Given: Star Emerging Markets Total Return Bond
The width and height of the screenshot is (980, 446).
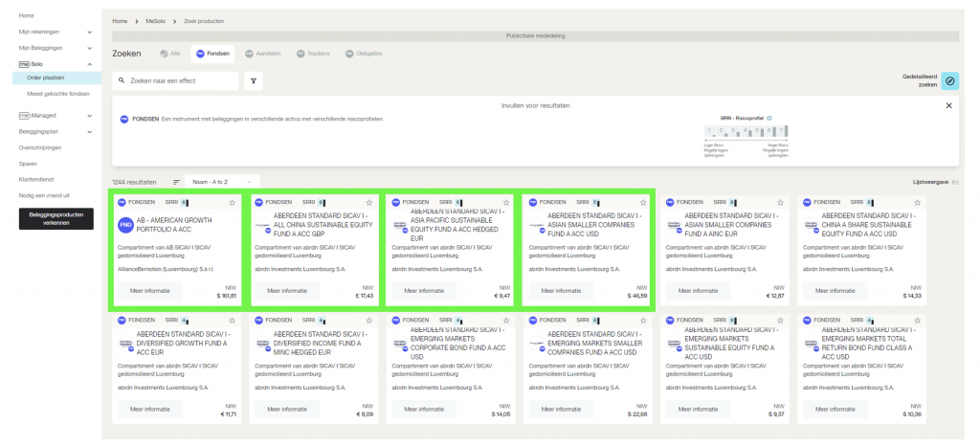Looking at the screenshot, I should point(917,321).
